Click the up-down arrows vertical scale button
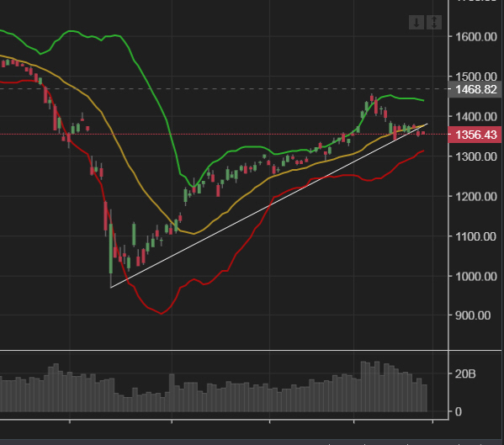The image size is (504, 445). click(434, 23)
